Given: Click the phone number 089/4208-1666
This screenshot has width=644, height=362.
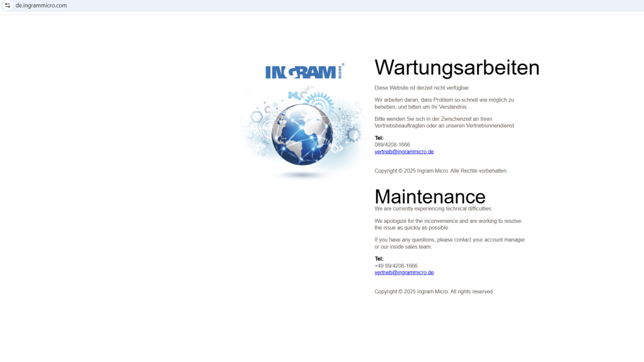Looking at the screenshot, I should [x=392, y=145].
